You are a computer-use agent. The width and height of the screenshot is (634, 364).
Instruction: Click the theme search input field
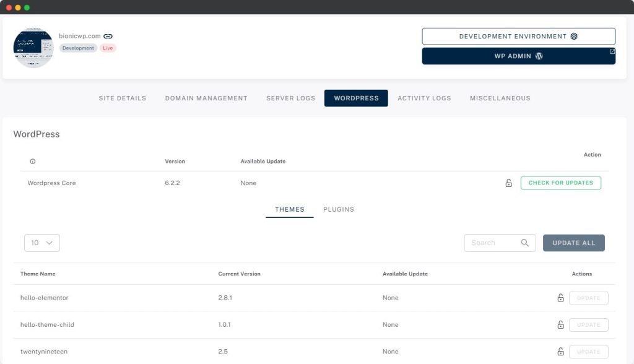click(x=492, y=243)
